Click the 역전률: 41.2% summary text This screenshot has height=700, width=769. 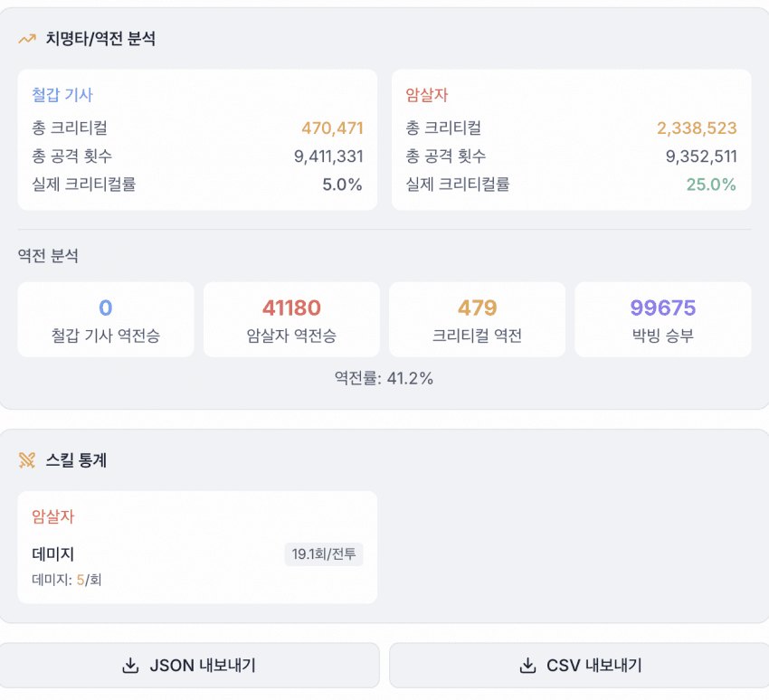[x=384, y=379]
